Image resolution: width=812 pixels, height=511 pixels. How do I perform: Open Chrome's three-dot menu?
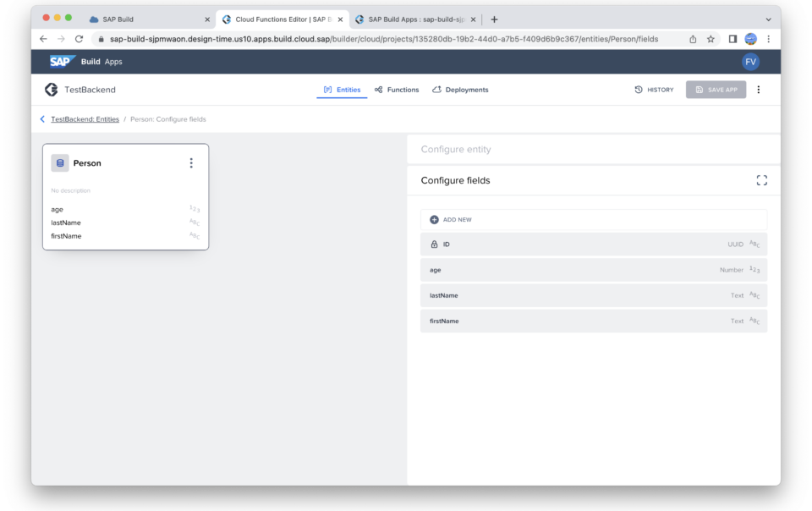pos(769,39)
